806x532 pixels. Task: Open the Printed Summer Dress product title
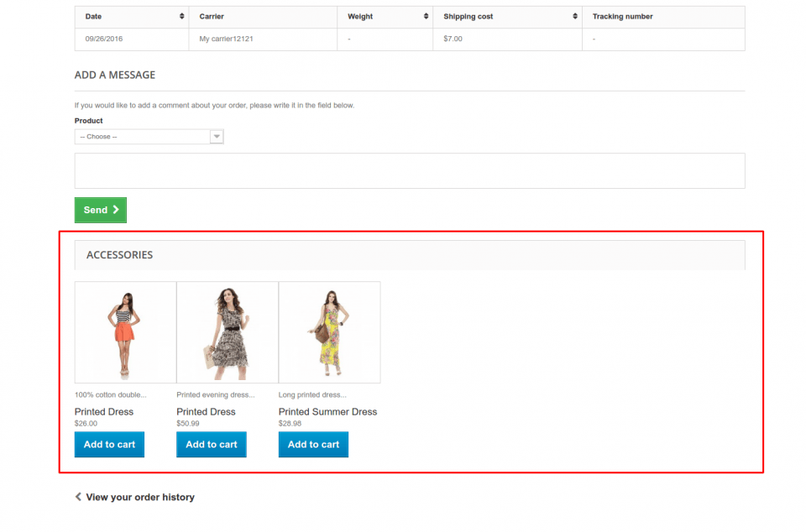[x=327, y=412]
